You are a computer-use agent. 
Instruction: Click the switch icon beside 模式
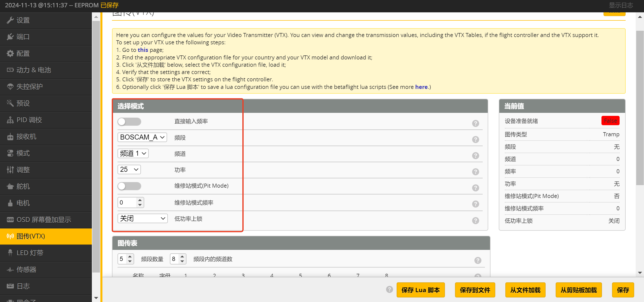(10, 153)
